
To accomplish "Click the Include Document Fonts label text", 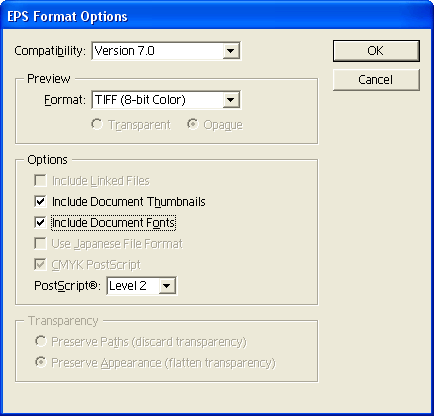I will 114,223.
